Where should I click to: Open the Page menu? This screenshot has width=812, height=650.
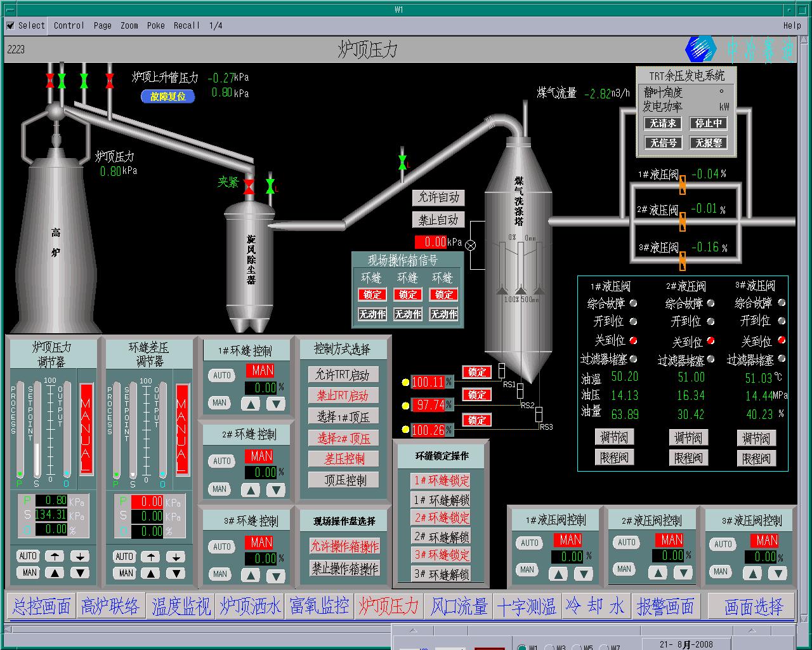click(x=102, y=25)
